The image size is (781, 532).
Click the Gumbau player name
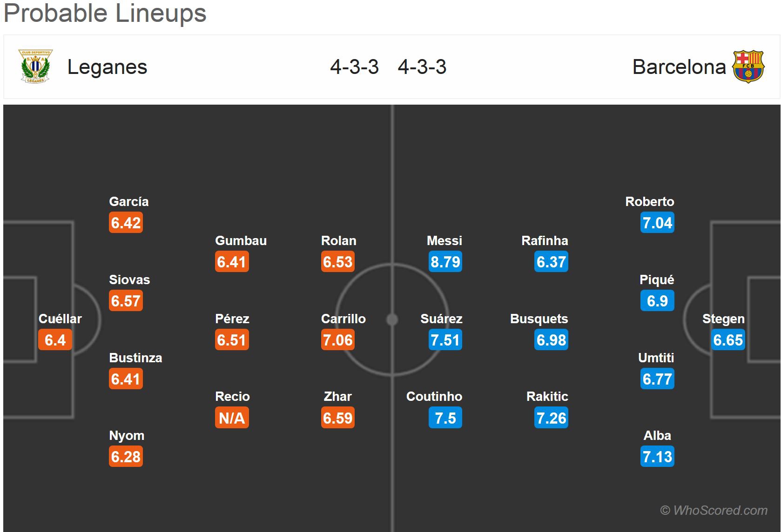241,240
